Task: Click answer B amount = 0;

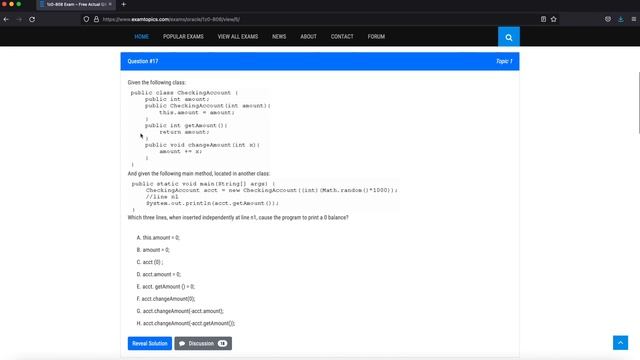Action: click(153, 250)
